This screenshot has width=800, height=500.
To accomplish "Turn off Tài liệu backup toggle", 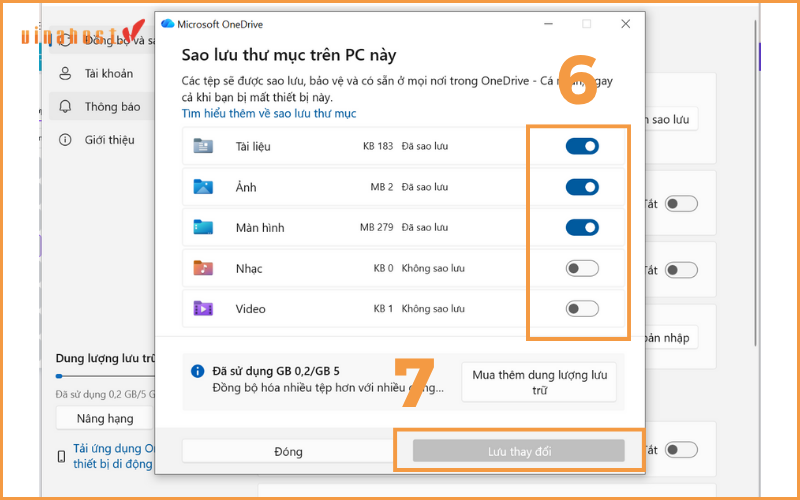I will pos(582,147).
